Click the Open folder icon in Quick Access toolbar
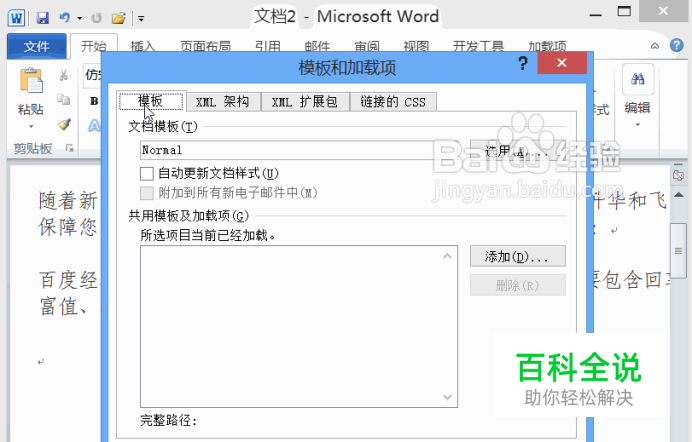 click(x=118, y=18)
